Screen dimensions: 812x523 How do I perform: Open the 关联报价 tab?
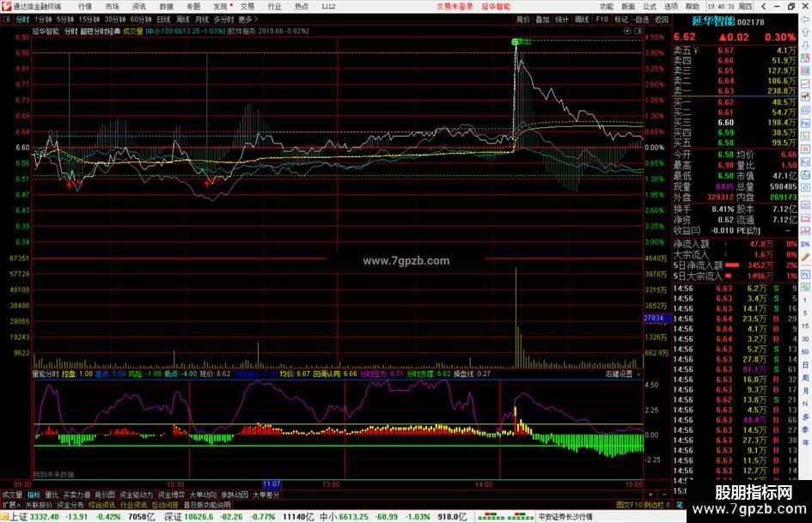(39, 504)
